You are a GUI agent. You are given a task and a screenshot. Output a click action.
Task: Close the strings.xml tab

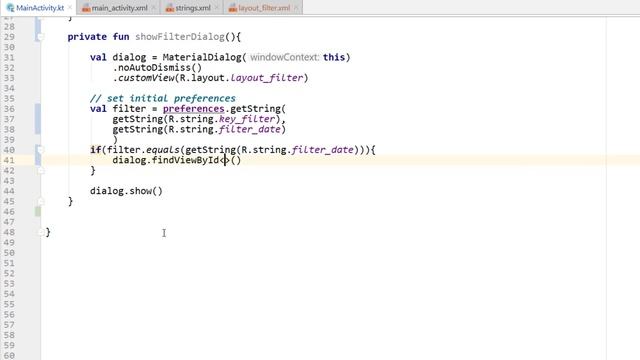coord(216,8)
